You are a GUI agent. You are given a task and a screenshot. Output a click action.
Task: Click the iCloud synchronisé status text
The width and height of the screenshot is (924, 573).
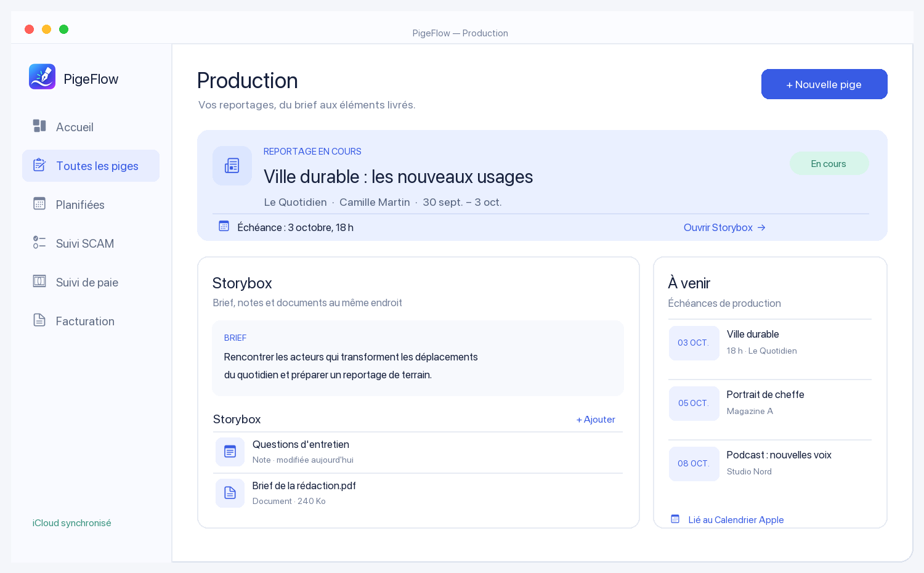click(71, 523)
